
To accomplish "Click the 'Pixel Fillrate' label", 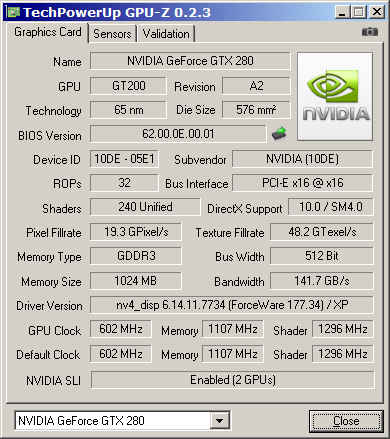I will (54, 233).
